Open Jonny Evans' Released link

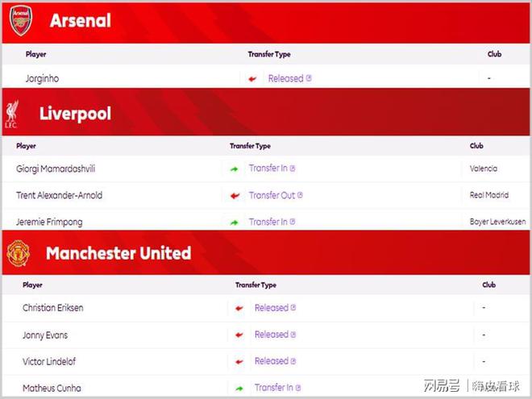[x=272, y=335]
